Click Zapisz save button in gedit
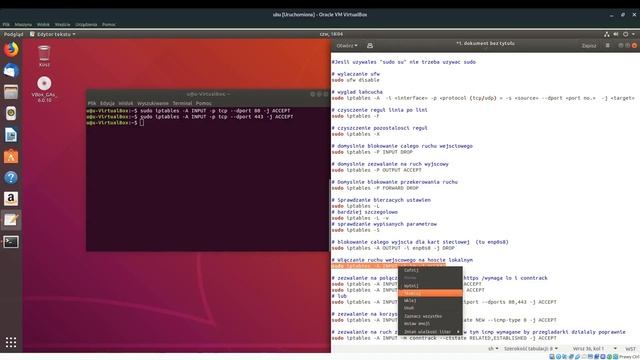Viewport: 640px width, 360px height. click(x=589, y=46)
